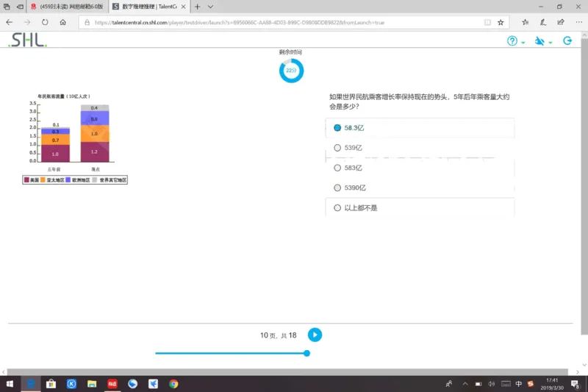Click the chart legend 美国 entry

pyautogui.click(x=32, y=180)
